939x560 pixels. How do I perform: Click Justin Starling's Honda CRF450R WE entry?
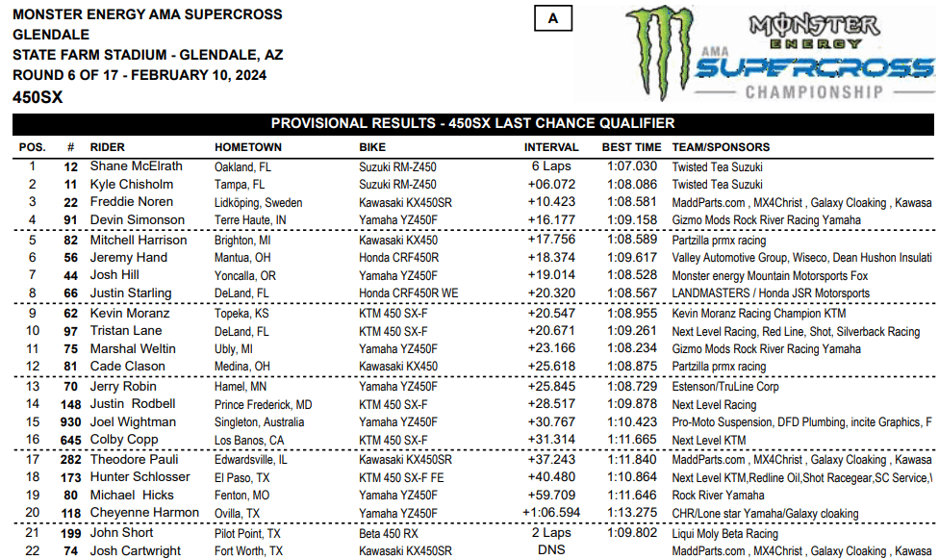coord(410,293)
